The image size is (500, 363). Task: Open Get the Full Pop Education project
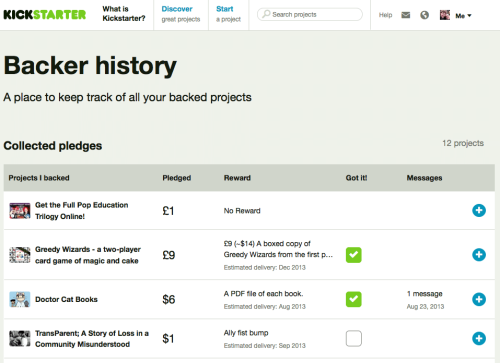[82, 211]
